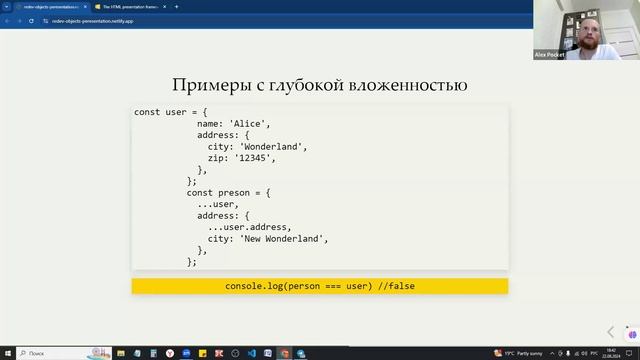
Task: Open the Calculator taskbar icon
Action: coord(153,353)
